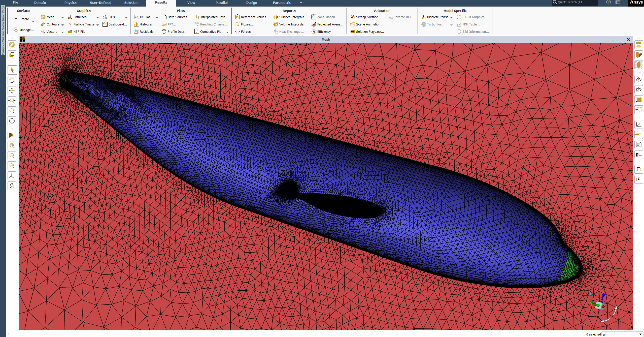The image size is (644, 337).
Task: Open Particle Tracks option
Action: [81, 24]
